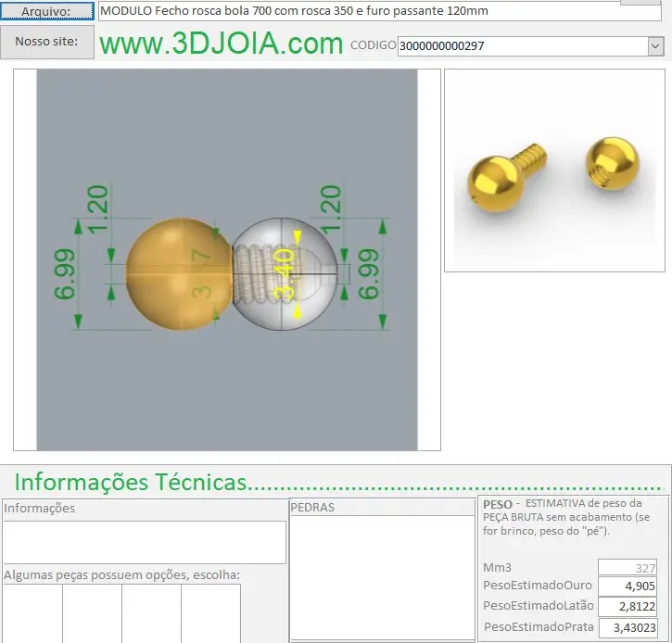Select the third option box under 'escolha'

point(151,612)
